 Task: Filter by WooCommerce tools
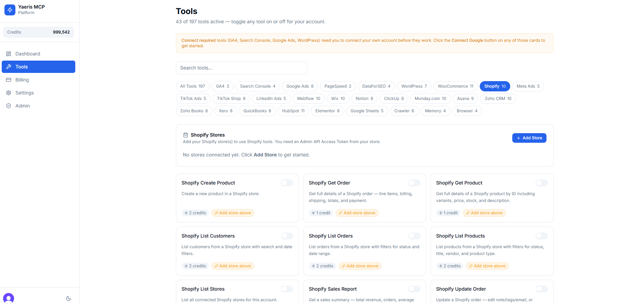point(455,86)
